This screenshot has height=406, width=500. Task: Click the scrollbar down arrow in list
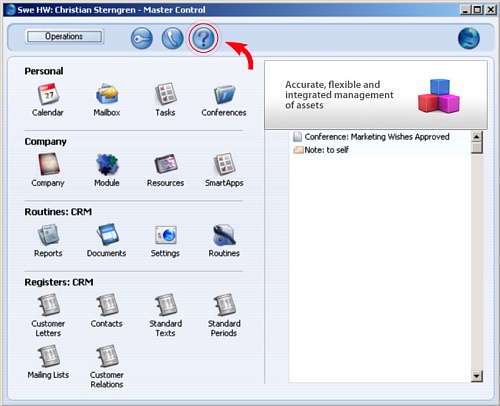pyautogui.click(x=477, y=377)
